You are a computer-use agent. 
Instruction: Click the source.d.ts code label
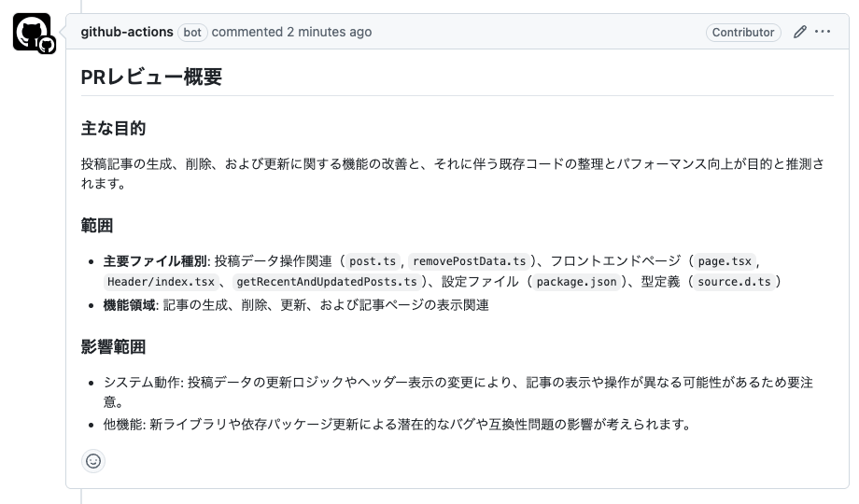[734, 282]
